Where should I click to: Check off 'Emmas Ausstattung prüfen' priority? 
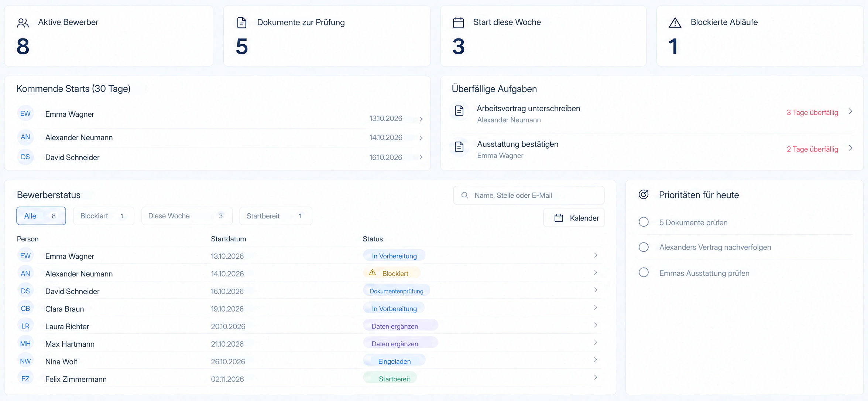[x=644, y=273]
